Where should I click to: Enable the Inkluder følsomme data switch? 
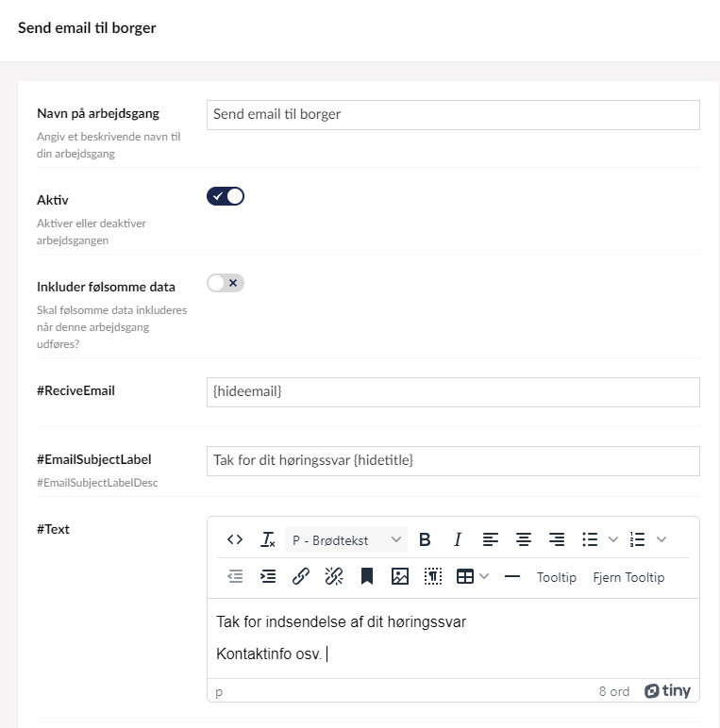tap(226, 283)
